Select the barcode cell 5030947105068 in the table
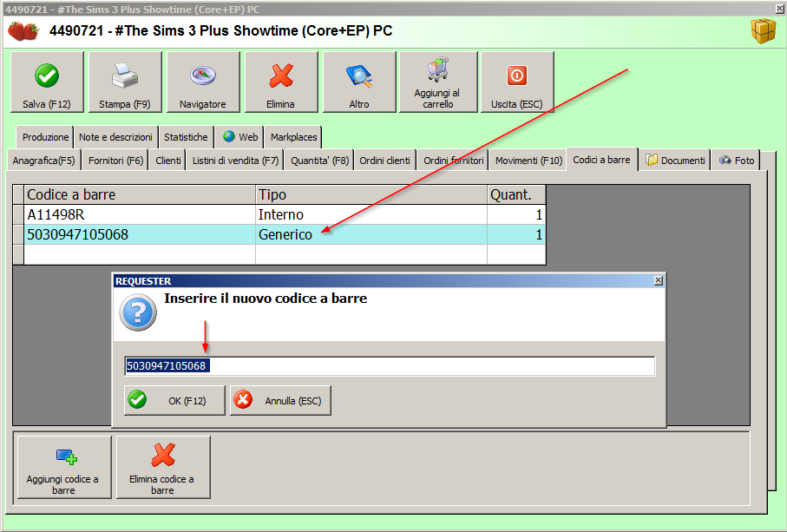The image size is (787, 532). (x=140, y=234)
